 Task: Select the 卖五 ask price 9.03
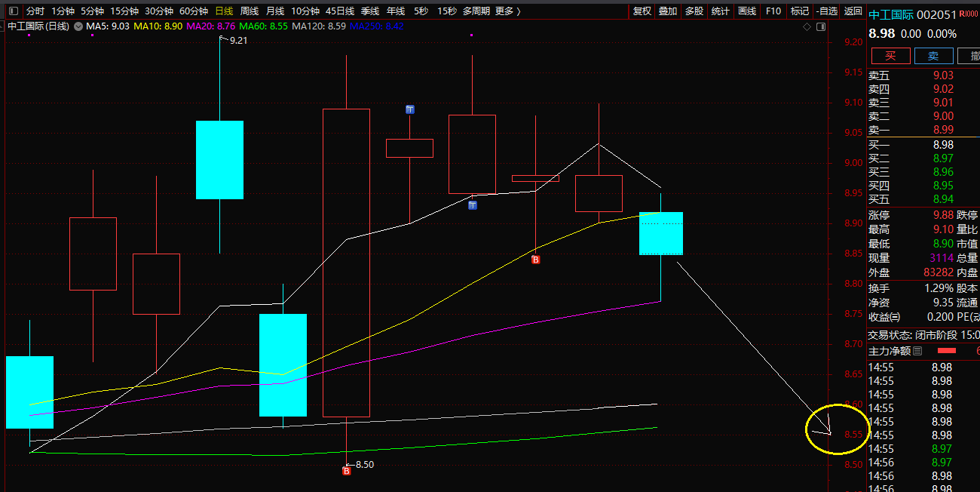[x=943, y=75]
